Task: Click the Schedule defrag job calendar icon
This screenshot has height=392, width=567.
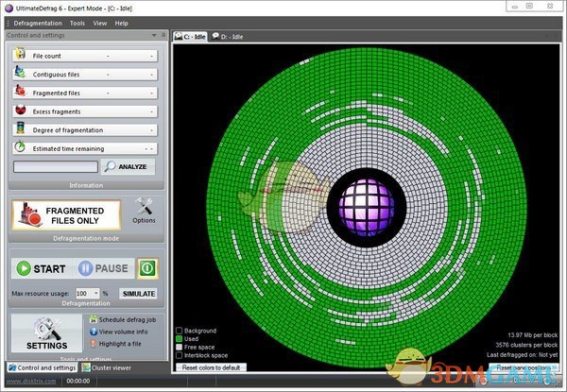Action: 93,319
